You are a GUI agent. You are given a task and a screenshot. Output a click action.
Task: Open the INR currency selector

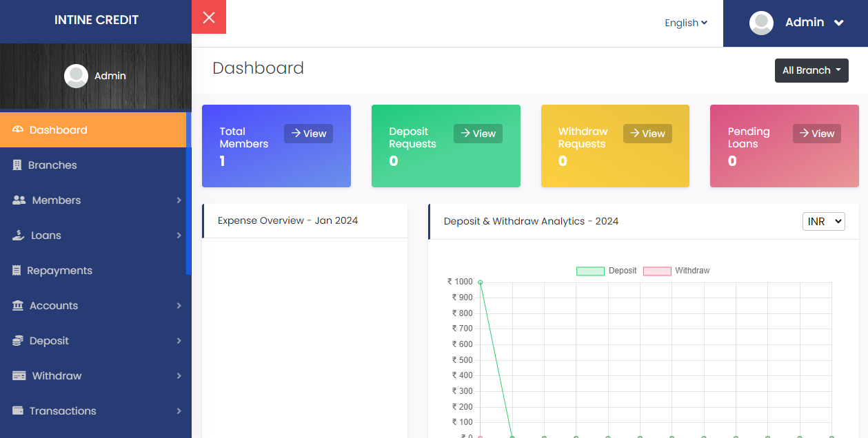click(823, 221)
